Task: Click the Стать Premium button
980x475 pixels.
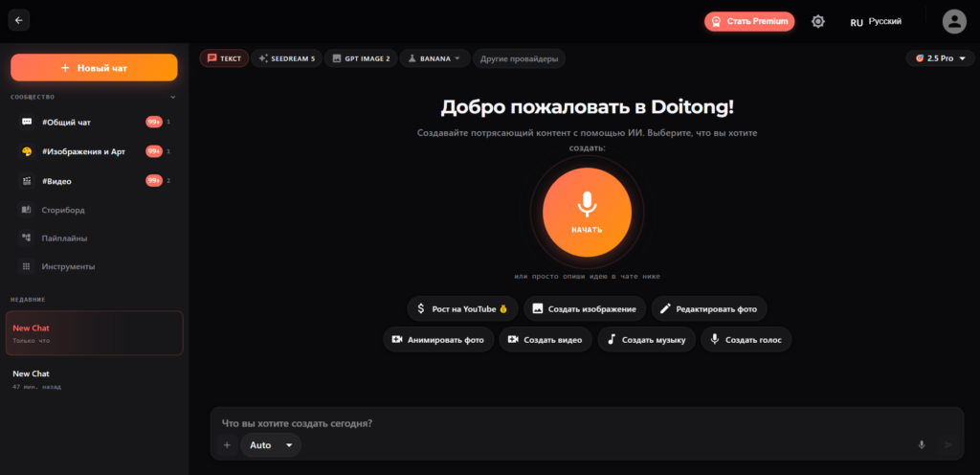Action: point(749,21)
